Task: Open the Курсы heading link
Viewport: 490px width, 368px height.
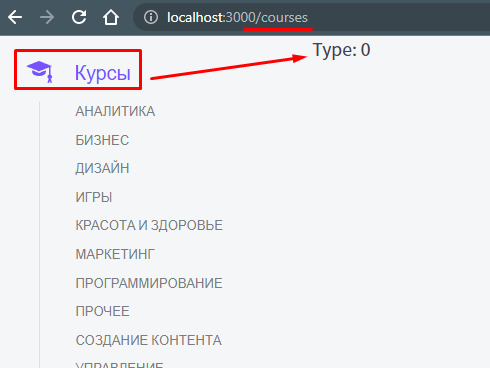Action: [102, 73]
